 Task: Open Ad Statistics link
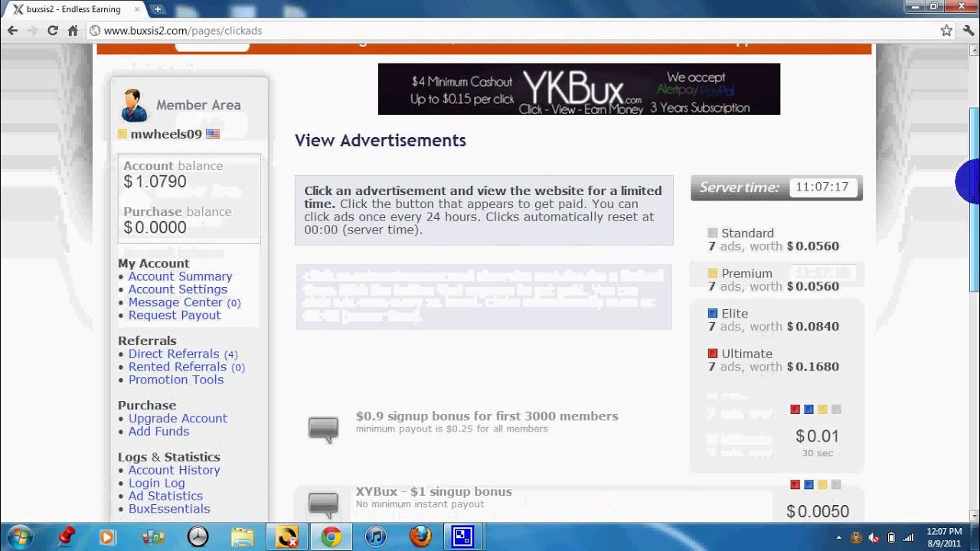pyautogui.click(x=165, y=496)
